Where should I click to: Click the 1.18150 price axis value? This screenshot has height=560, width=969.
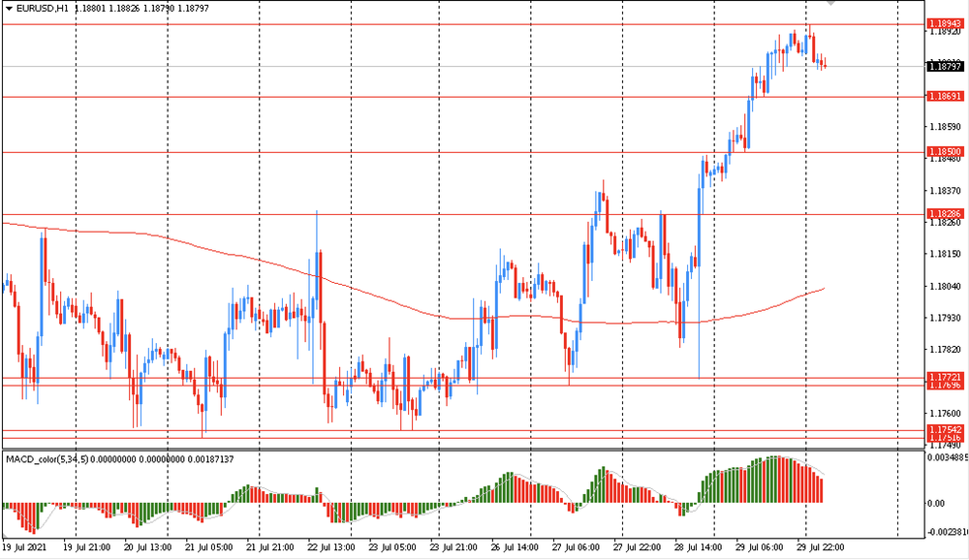point(946,254)
